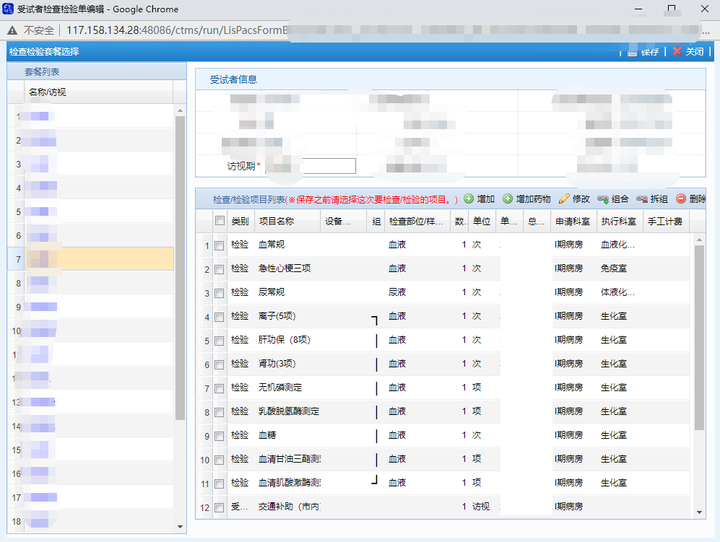Screen dimensions: 720x542
Task: Click the 增加药物 add-drug icon
Action: pos(507,199)
